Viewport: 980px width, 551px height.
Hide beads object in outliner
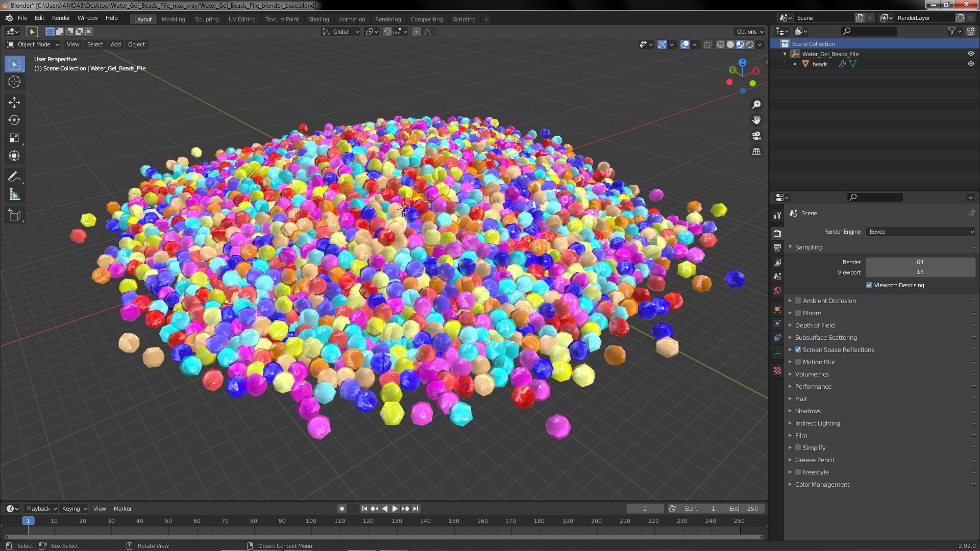[x=971, y=64]
